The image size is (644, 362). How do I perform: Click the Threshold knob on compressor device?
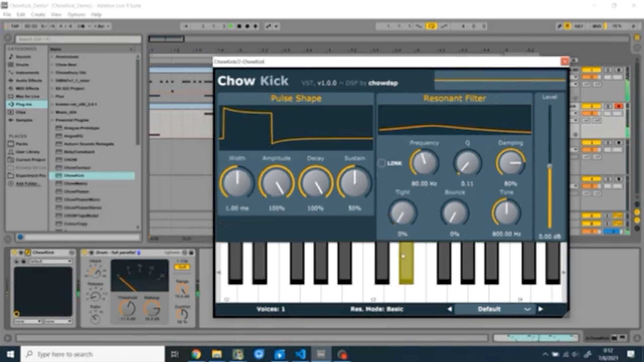click(x=127, y=308)
